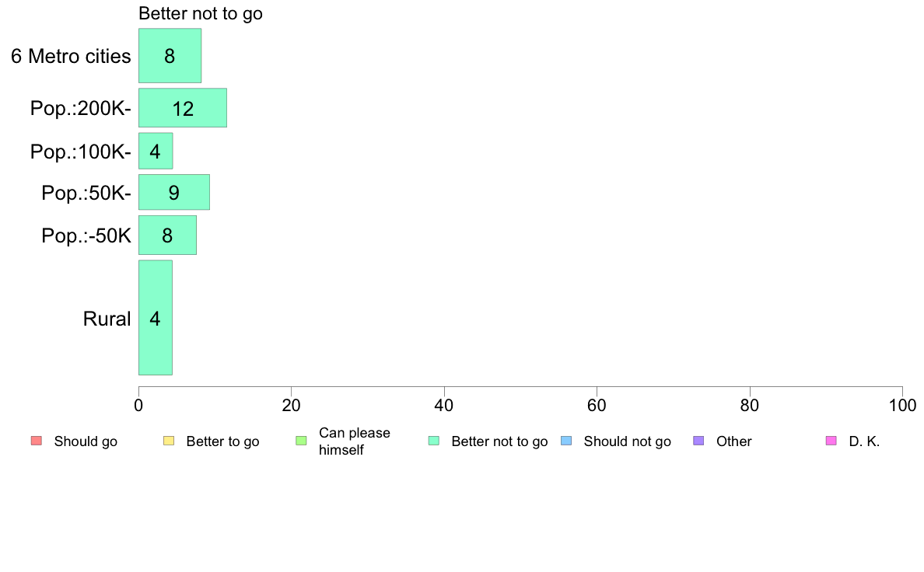Image resolution: width=924 pixels, height=572 pixels.
Task: Click the Should go red legend swatch
Action: click(x=37, y=441)
